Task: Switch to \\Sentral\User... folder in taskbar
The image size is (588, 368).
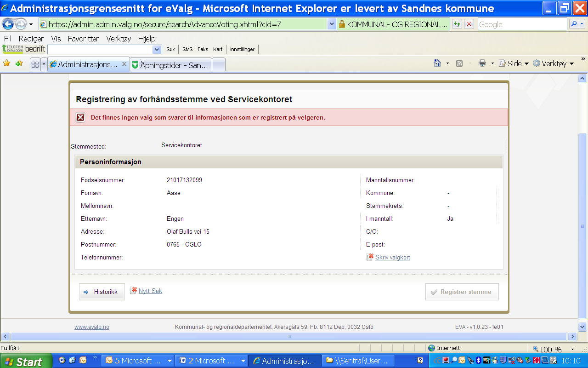Action: coord(358,361)
